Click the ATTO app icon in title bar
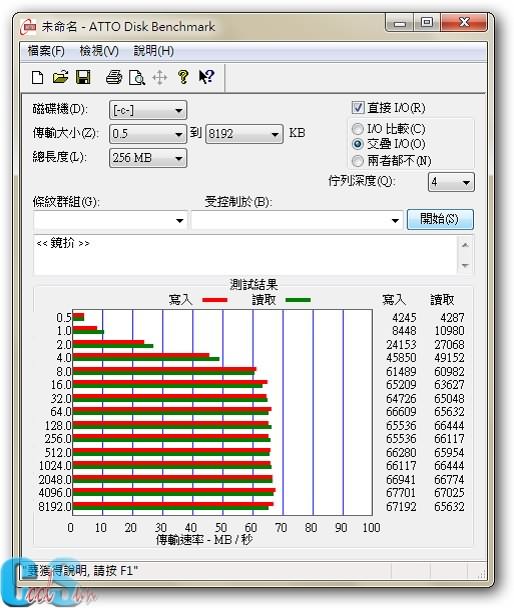 point(28,26)
